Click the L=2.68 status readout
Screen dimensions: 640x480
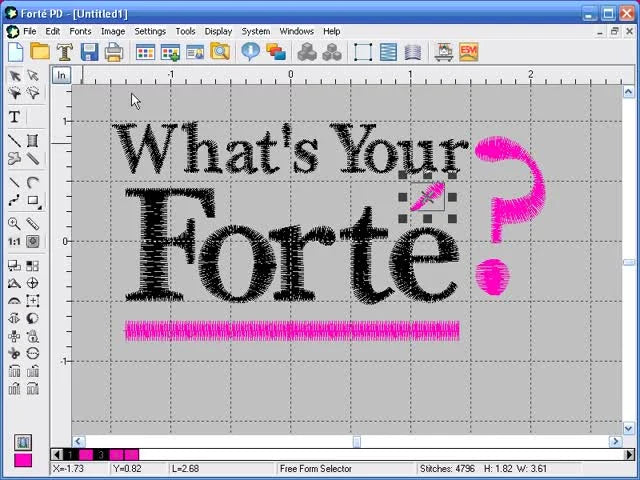pos(185,469)
